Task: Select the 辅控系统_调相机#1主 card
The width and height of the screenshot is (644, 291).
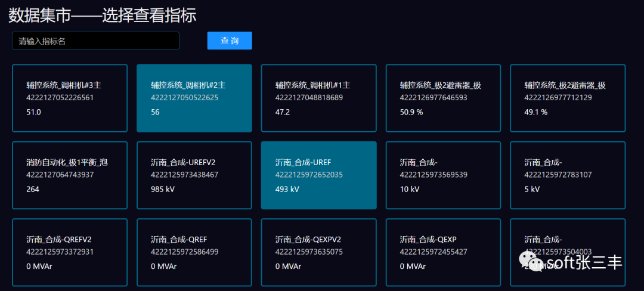Action: 318,98
